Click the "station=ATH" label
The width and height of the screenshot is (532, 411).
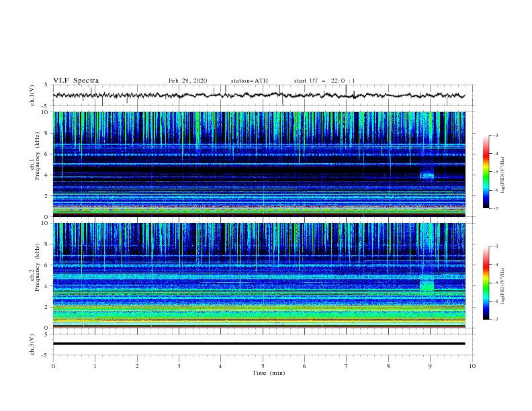pos(249,81)
